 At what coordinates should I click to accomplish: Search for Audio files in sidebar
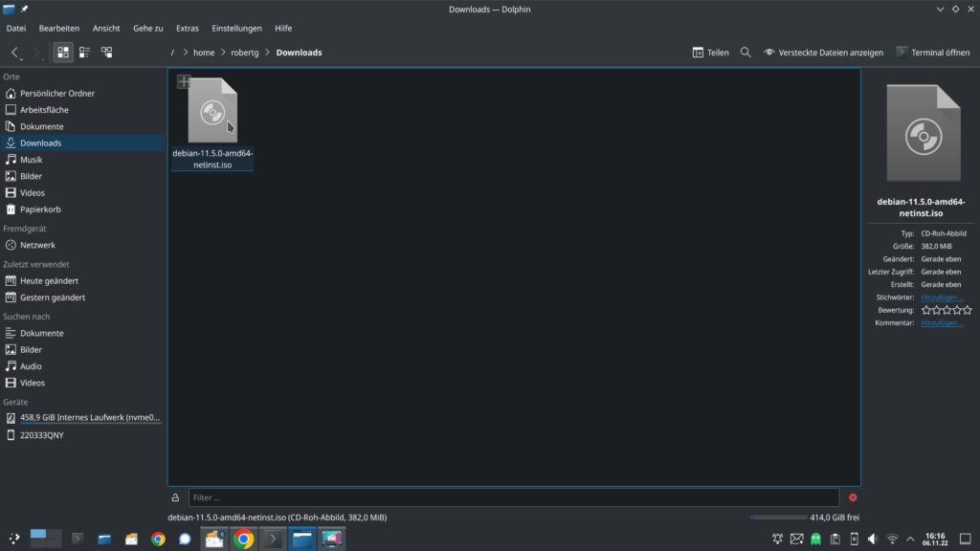[x=82, y=366]
